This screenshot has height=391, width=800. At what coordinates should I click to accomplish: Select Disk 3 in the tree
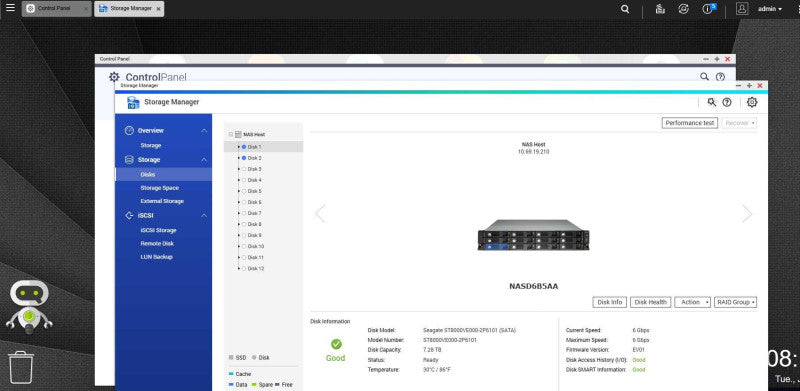point(254,169)
